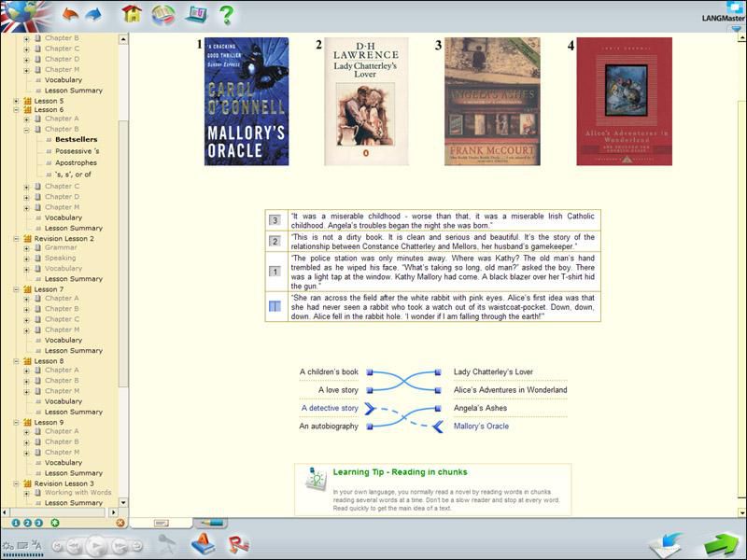Screen dimensions: 747x560
Task: Click the Mallory's Oracle book cover
Action: click(247, 101)
